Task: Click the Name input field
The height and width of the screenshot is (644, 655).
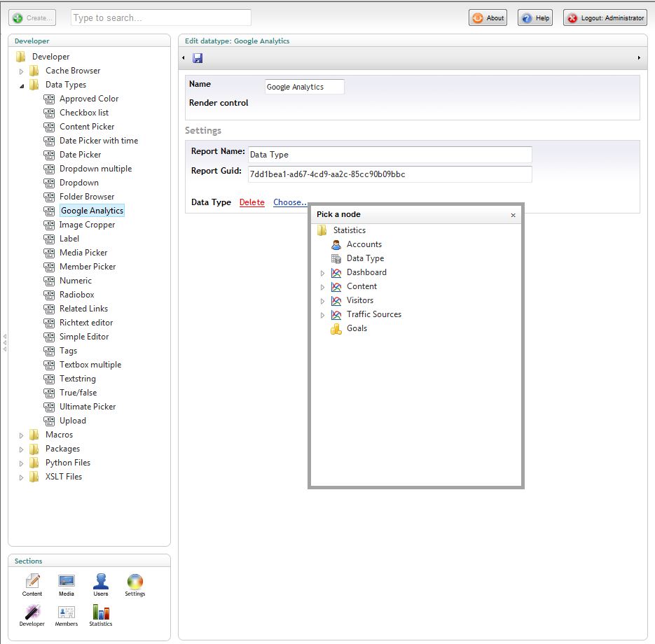Action: tap(305, 87)
